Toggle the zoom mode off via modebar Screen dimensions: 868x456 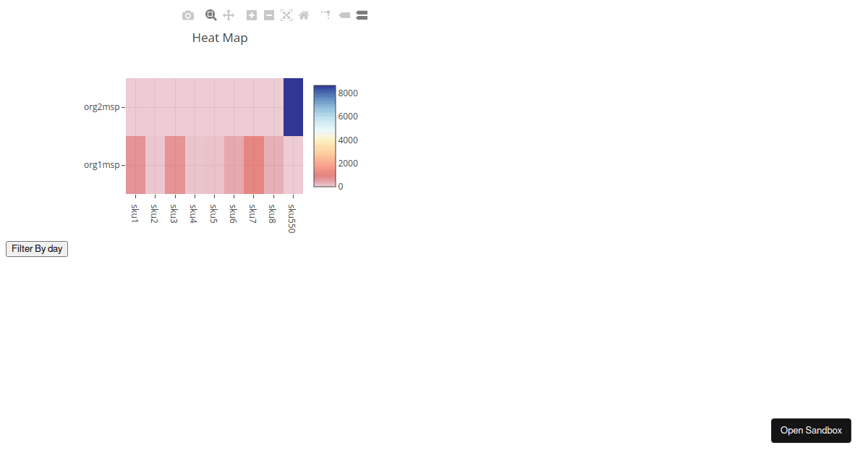click(210, 14)
